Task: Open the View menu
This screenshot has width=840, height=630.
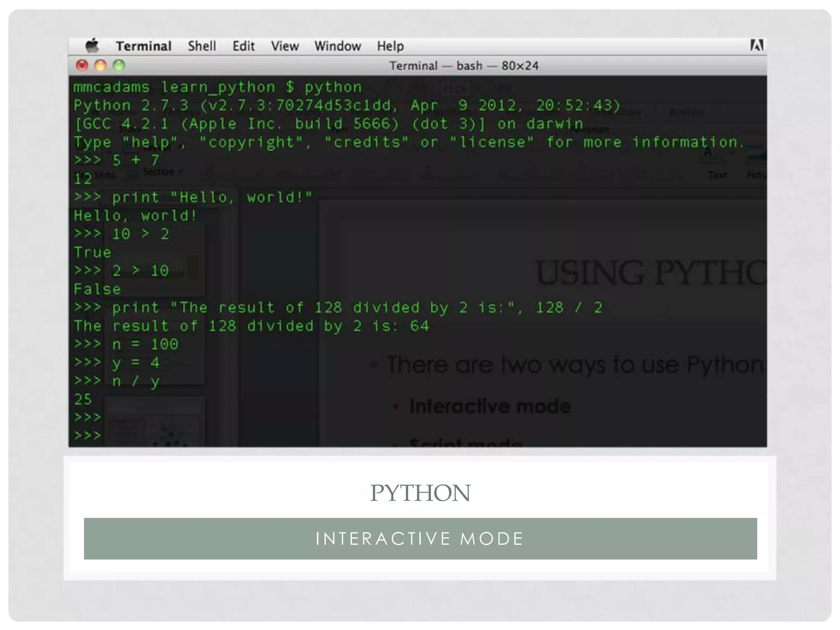Action: pyautogui.click(x=285, y=46)
